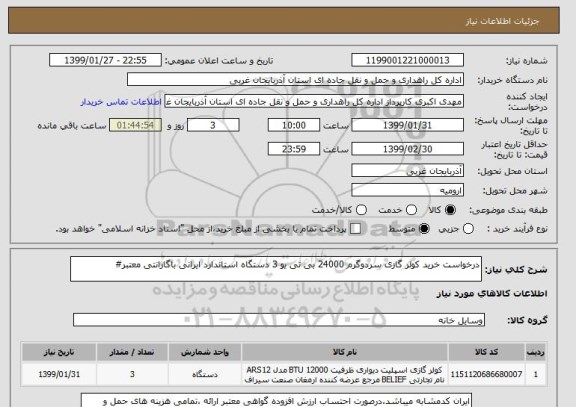
Task: Click the remaining days field showing 3
Action: click(x=213, y=125)
